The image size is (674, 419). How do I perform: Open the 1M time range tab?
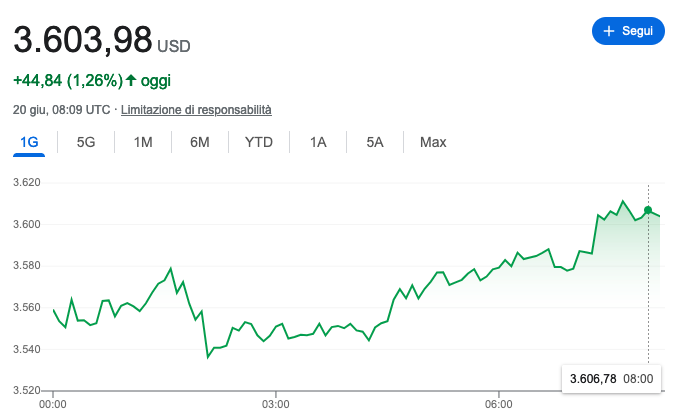click(143, 142)
